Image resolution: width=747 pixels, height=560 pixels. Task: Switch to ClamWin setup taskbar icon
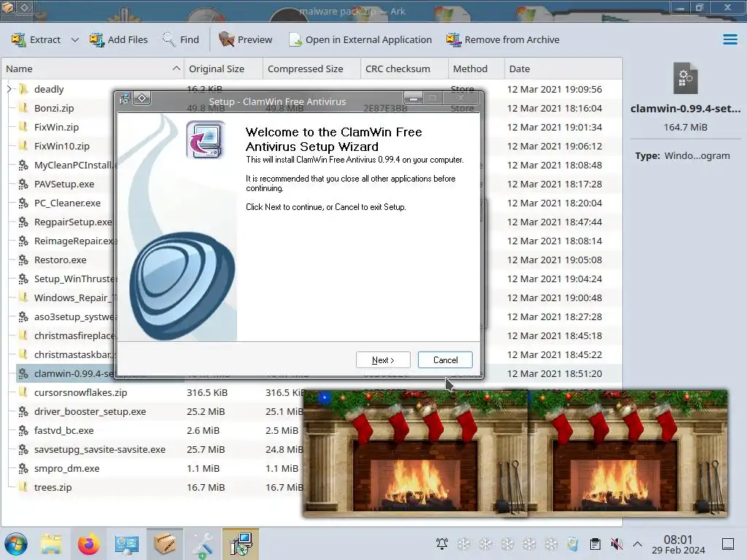(x=241, y=544)
